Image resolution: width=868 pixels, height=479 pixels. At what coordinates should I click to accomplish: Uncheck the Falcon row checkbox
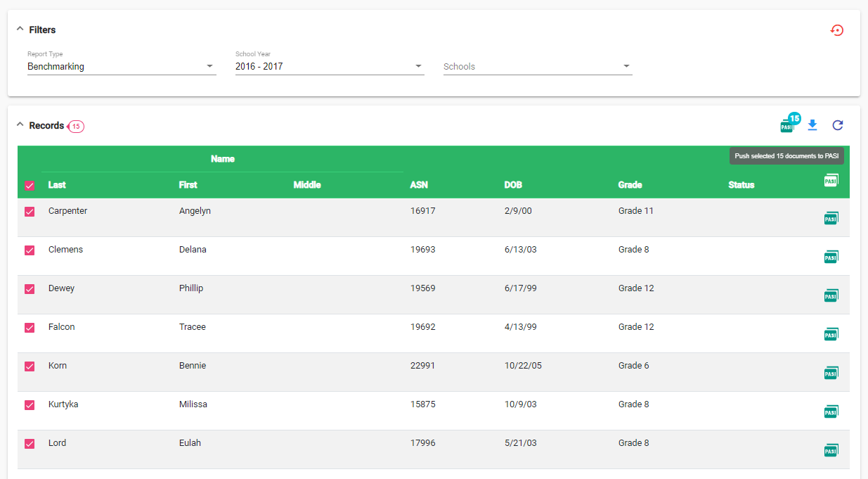(x=30, y=328)
